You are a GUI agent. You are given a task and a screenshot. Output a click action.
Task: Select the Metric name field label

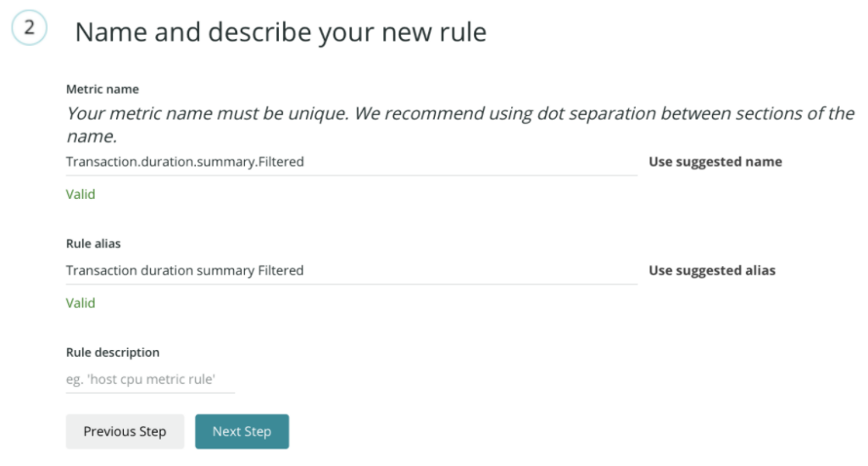pos(103,89)
